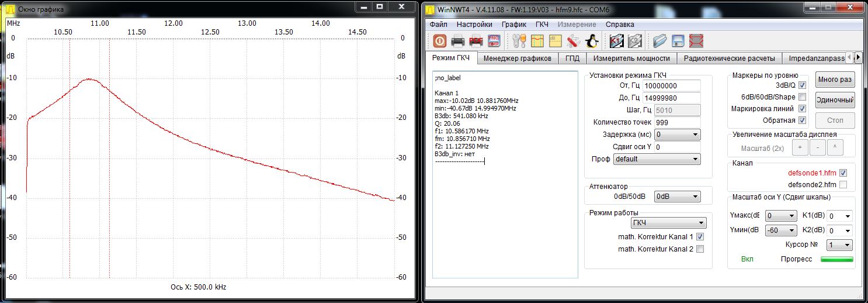Click the red crossed-frame toolbar icon

pyautogui.click(x=696, y=41)
